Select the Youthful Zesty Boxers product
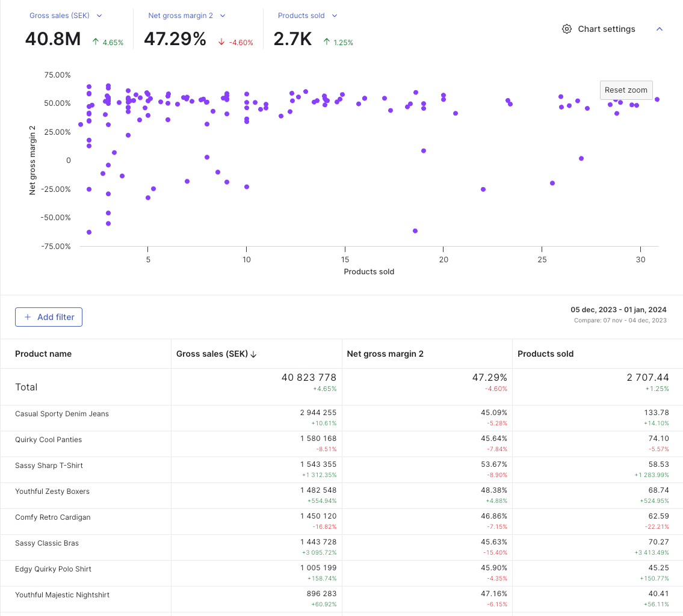 [52, 491]
